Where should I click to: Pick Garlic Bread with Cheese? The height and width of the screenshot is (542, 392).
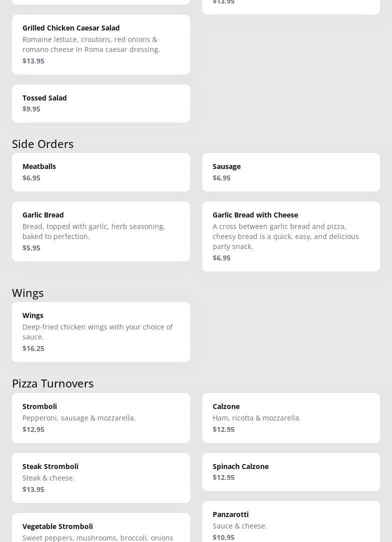tap(291, 236)
